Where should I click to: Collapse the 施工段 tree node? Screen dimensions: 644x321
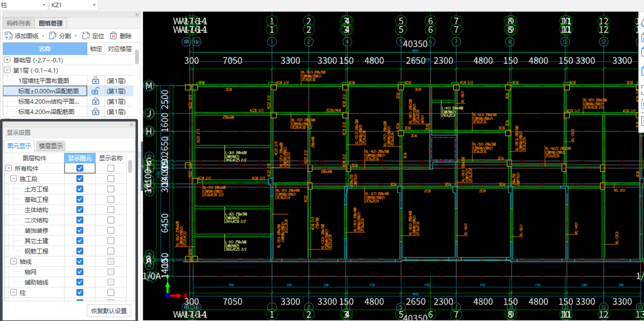pos(13,178)
